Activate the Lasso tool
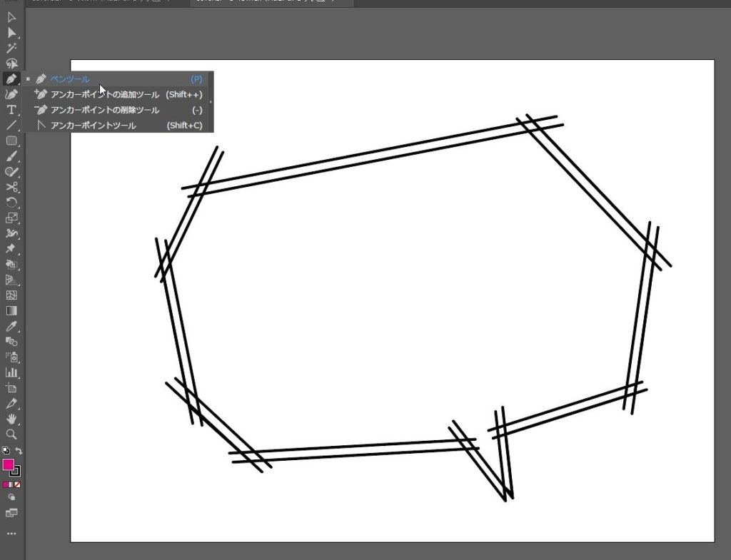 point(11,64)
